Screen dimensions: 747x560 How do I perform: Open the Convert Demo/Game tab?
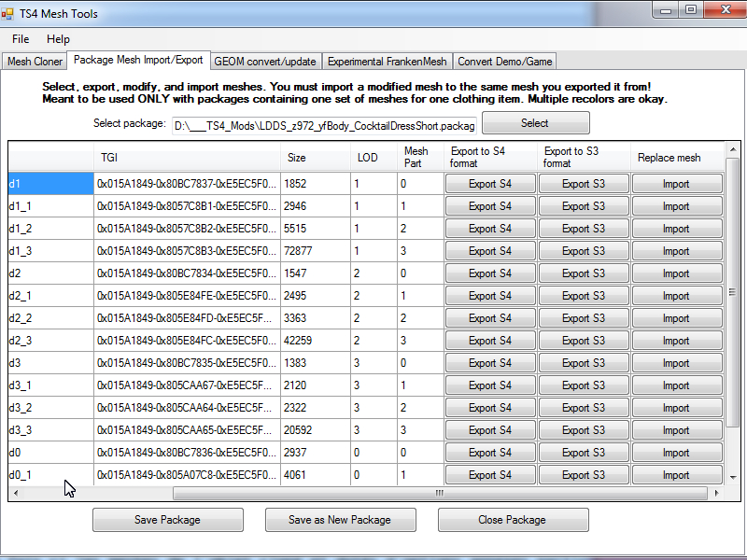pyautogui.click(x=504, y=62)
